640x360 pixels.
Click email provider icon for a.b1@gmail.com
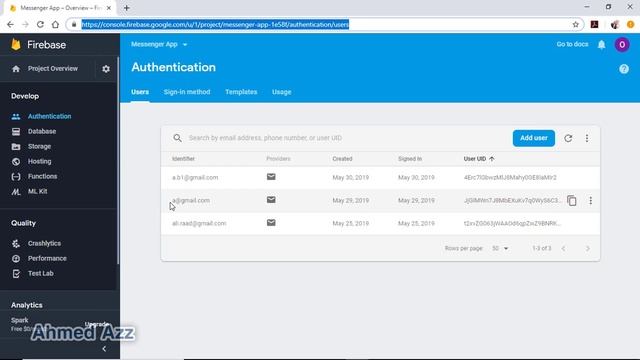click(x=271, y=177)
